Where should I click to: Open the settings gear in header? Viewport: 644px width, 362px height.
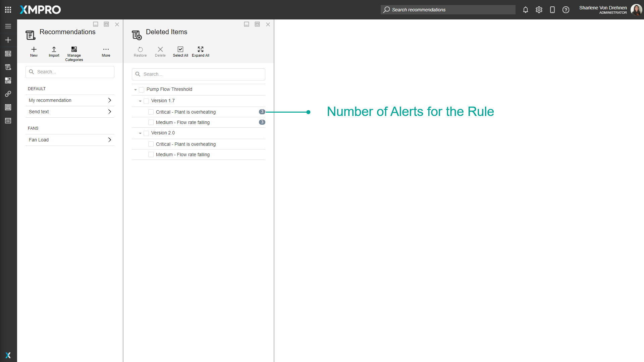pyautogui.click(x=539, y=10)
